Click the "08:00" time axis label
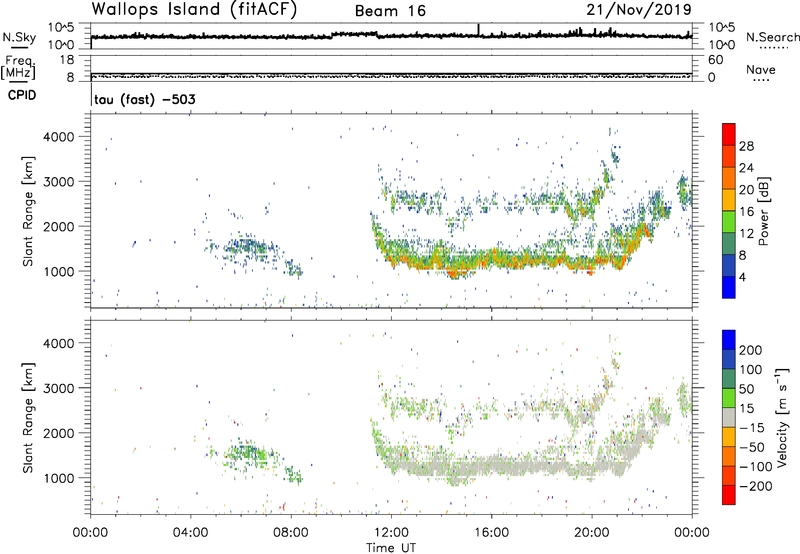800x554 pixels. coord(291,533)
